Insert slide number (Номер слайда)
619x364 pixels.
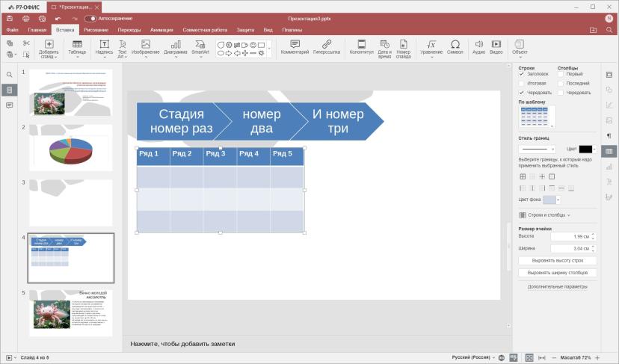(403, 49)
